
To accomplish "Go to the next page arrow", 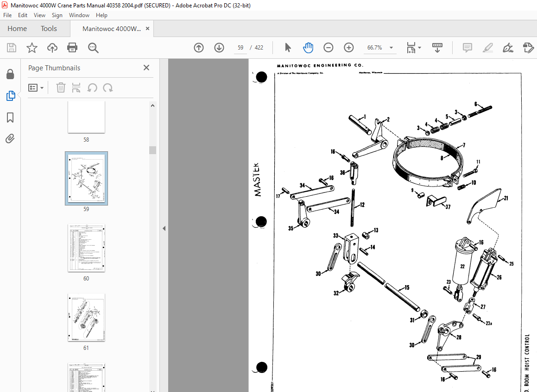I will click(x=219, y=48).
